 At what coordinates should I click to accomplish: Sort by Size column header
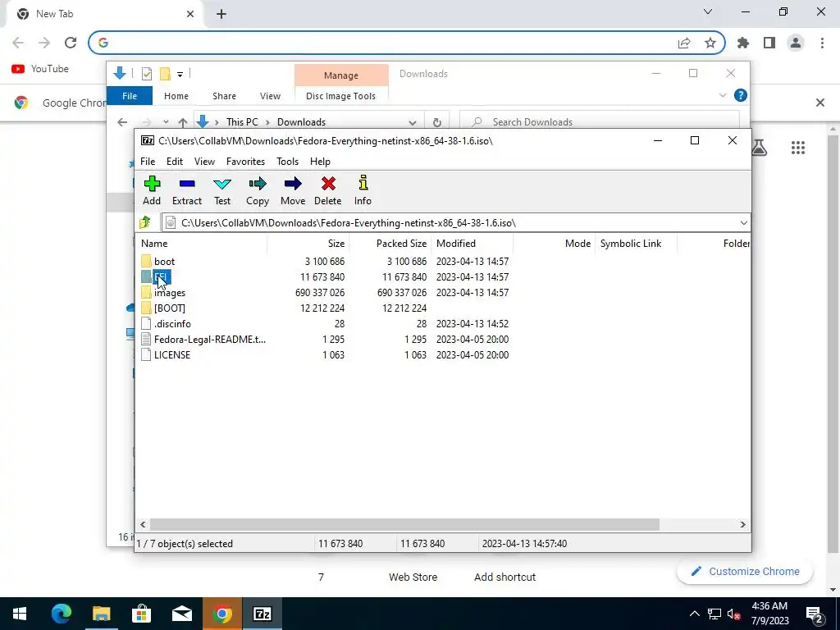click(308, 243)
